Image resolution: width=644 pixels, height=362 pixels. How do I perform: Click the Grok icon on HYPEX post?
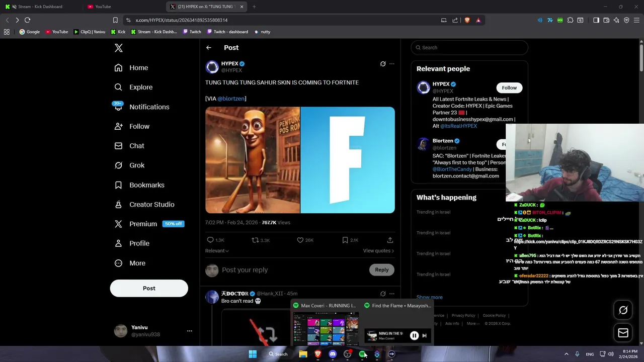pyautogui.click(x=383, y=64)
